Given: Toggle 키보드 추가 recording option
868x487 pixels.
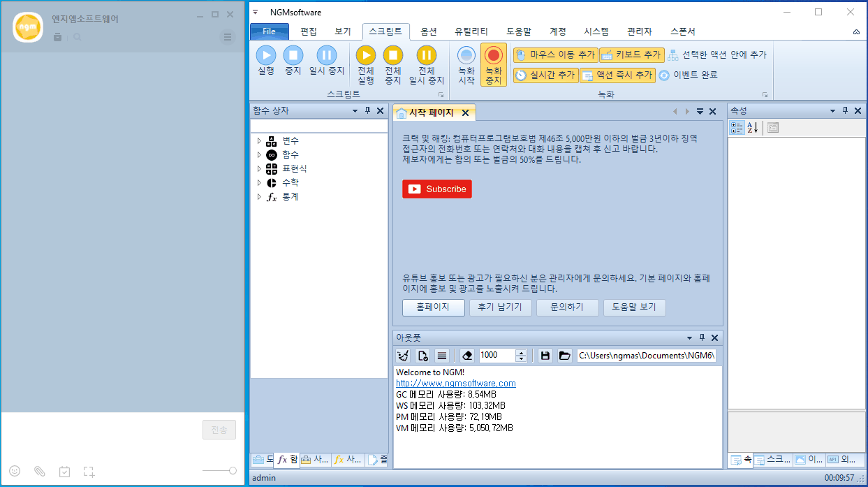Looking at the screenshot, I should coord(631,54).
